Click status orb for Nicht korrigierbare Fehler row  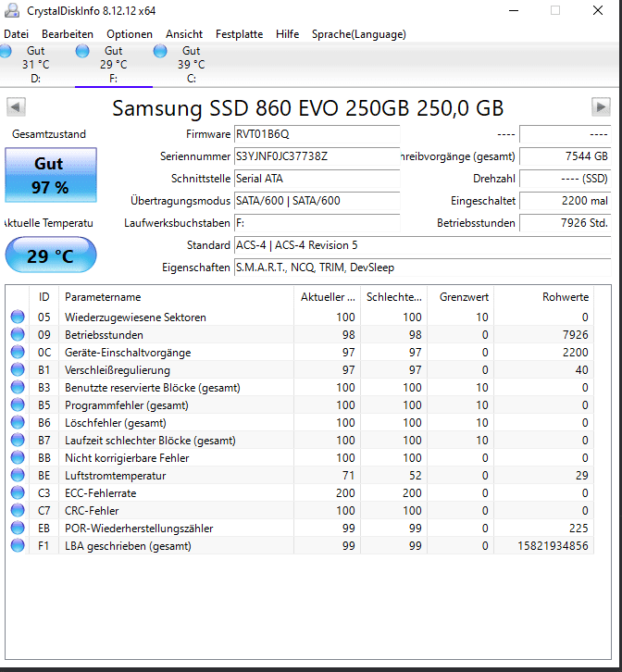point(18,457)
